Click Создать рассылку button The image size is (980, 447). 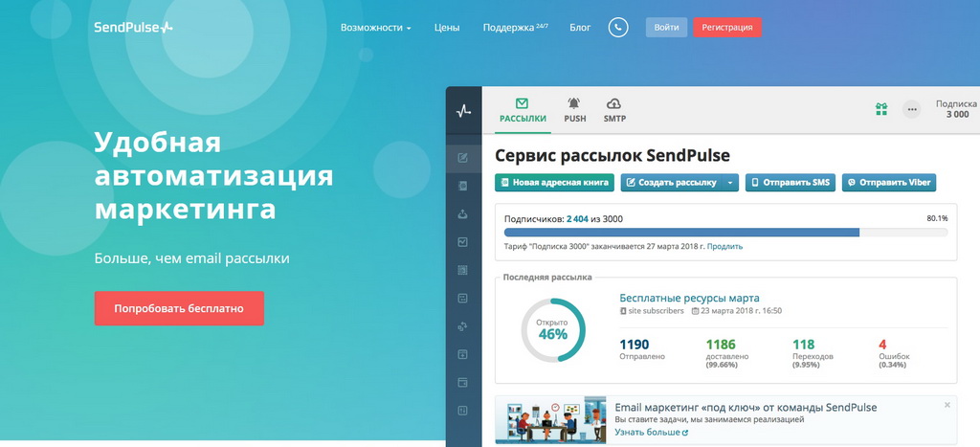672,183
